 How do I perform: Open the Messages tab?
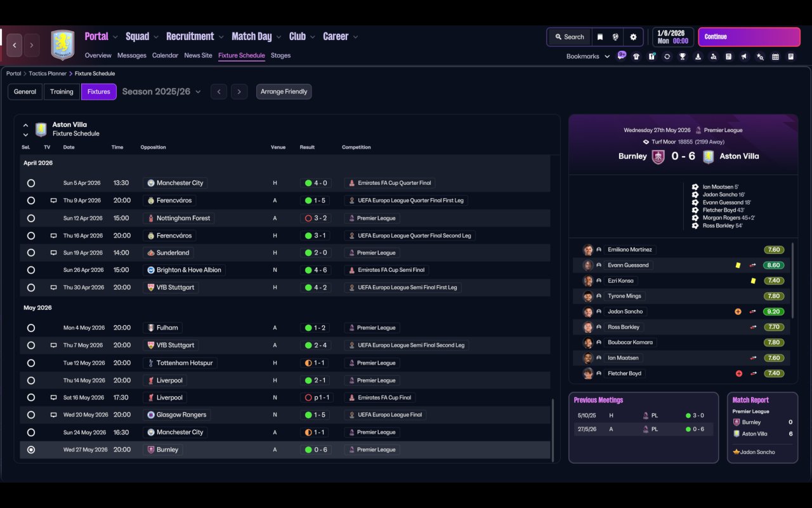(132, 55)
